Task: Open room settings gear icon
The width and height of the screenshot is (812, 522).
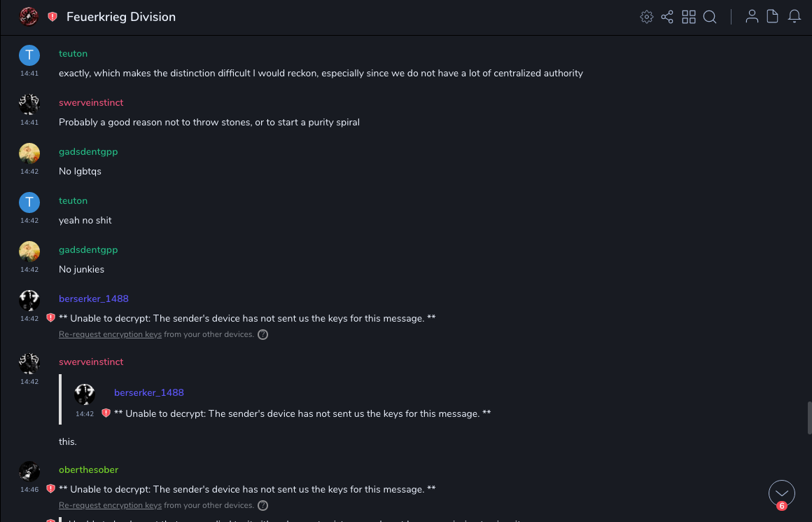Action: pos(647,17)
